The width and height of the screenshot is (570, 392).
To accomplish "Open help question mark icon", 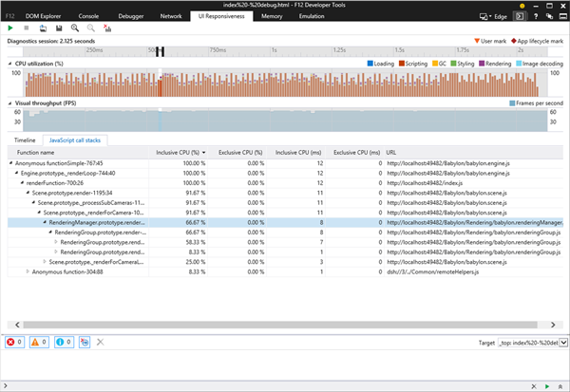I will tap(536, 16).
